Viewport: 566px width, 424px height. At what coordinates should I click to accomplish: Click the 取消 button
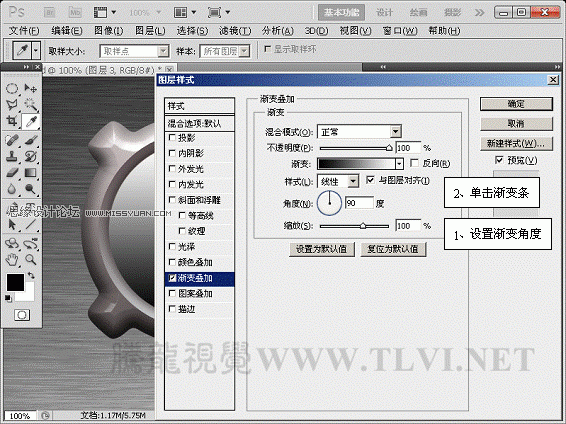(516, 124)
